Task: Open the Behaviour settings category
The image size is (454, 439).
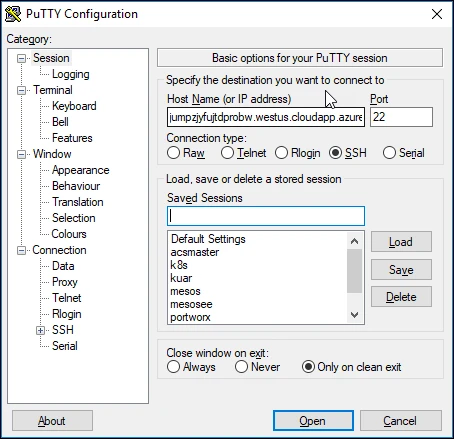Action: (76, 186)
